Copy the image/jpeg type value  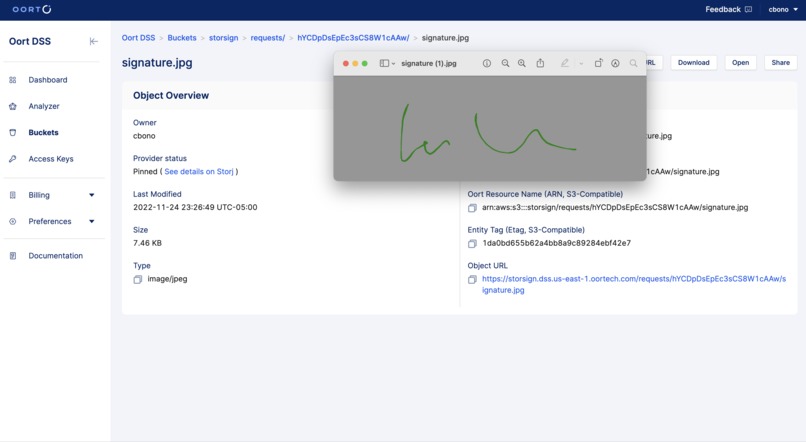[138, 279]
